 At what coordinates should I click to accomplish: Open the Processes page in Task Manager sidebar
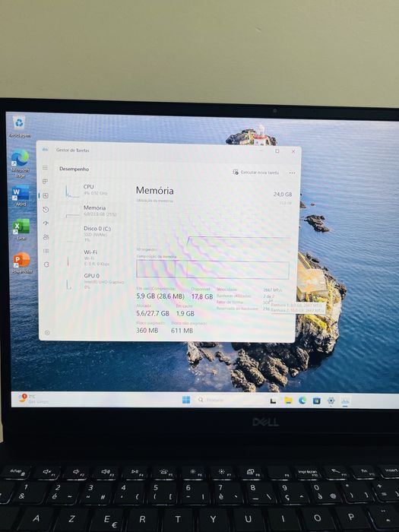coord(45,182)
